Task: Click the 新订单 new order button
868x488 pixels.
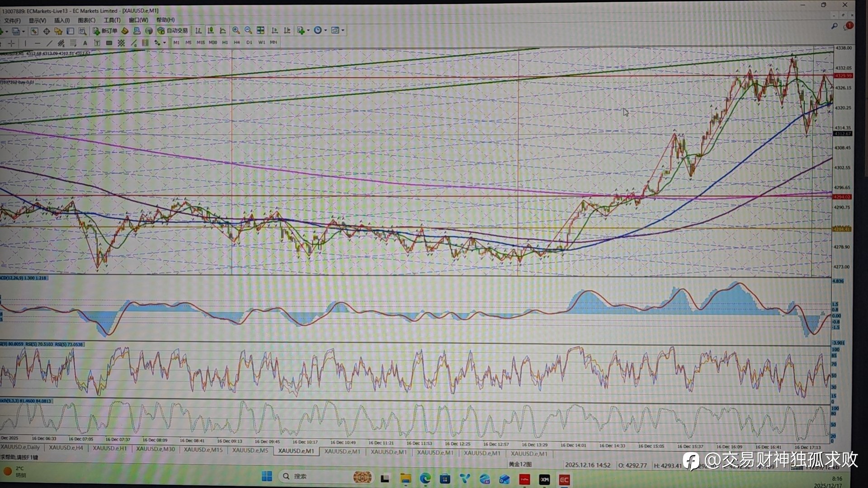Action: click(105, 30)
